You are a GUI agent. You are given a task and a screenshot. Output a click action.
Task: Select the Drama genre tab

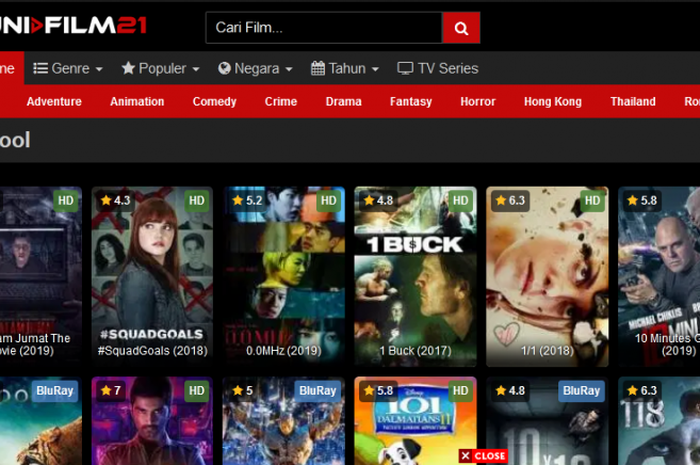(x=343, y=101)
